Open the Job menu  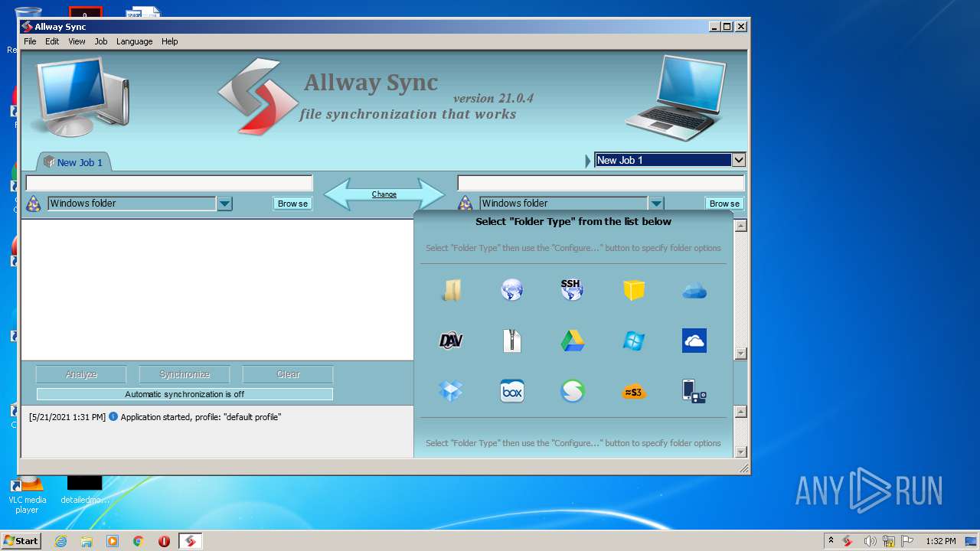click(101, 41)
